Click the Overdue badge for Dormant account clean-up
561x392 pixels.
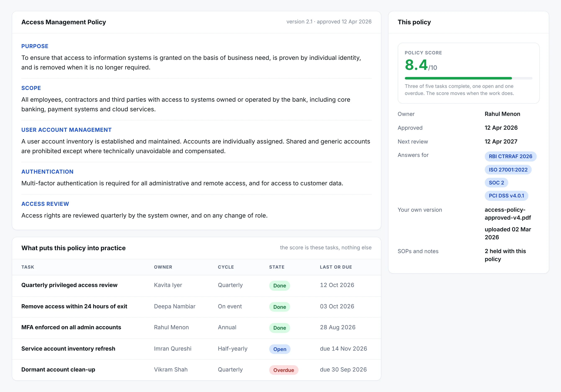click(283, 370)
